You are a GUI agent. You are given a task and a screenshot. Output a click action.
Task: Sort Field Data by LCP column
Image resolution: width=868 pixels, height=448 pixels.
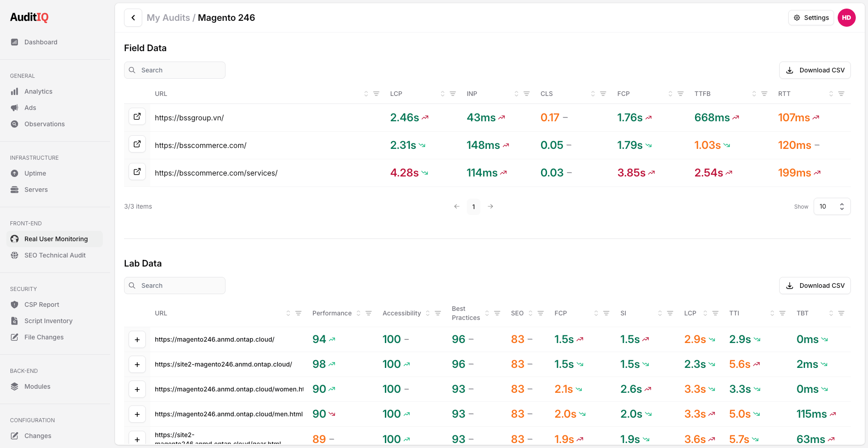tap(442, 94)
